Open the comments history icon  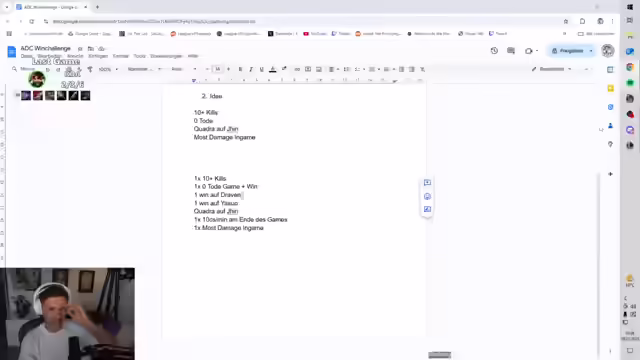coord(511,51)
